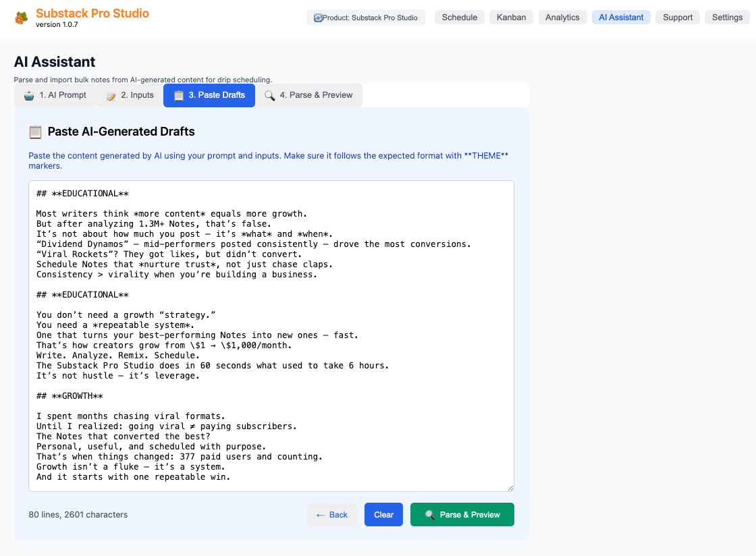Switch to the 2. Inputs tab
The width and height of the screenshot is (756, 556).
coord(130,95)
